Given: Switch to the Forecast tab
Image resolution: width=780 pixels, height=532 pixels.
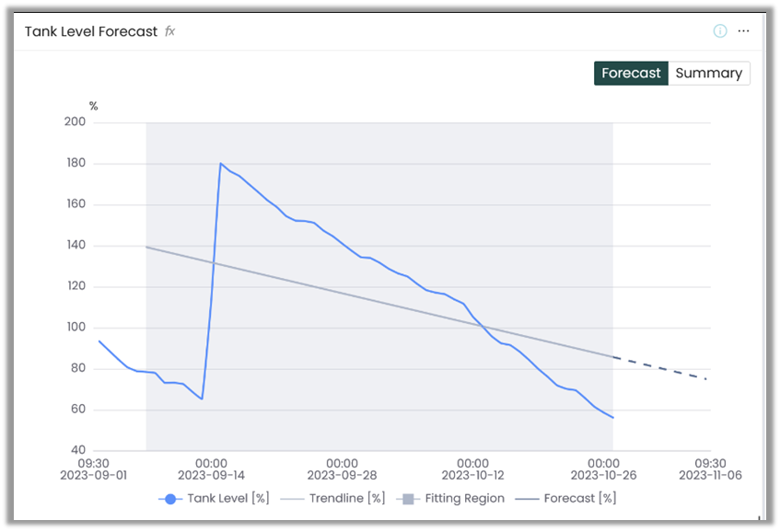Looking at the screenshot, I should [x=631, y=74].
